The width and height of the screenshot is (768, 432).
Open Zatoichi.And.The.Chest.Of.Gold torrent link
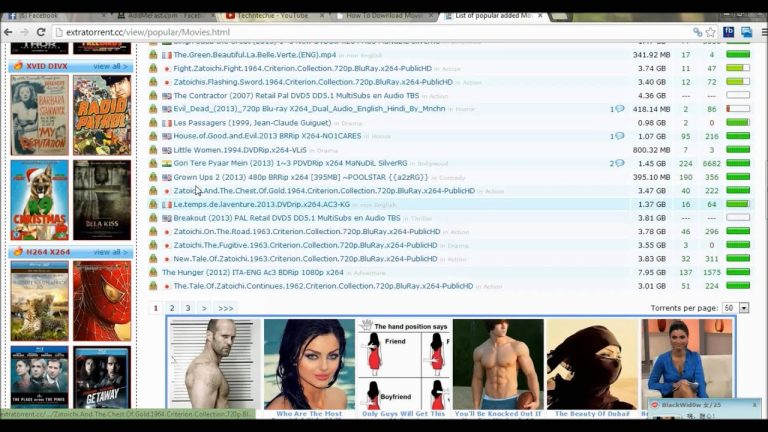[324, 191]
